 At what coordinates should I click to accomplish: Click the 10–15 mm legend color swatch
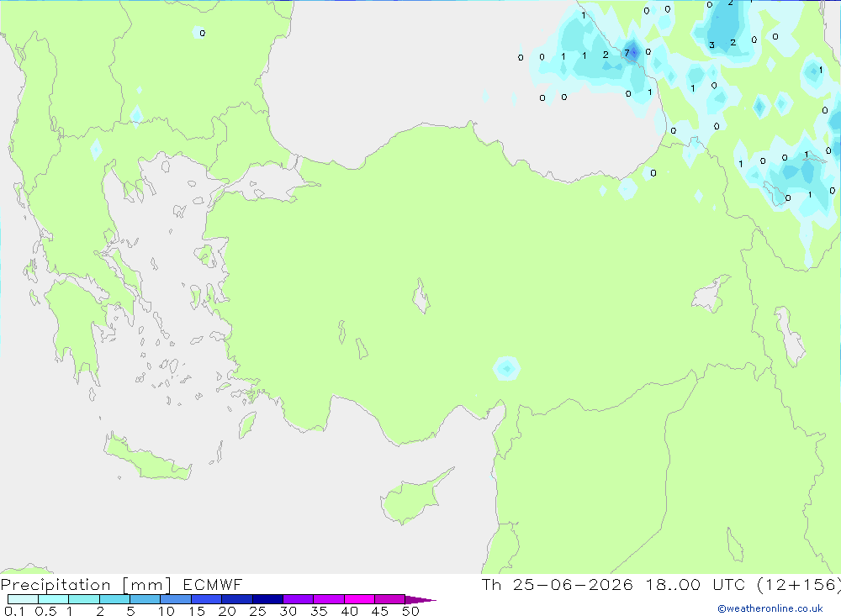coord(176,599)
